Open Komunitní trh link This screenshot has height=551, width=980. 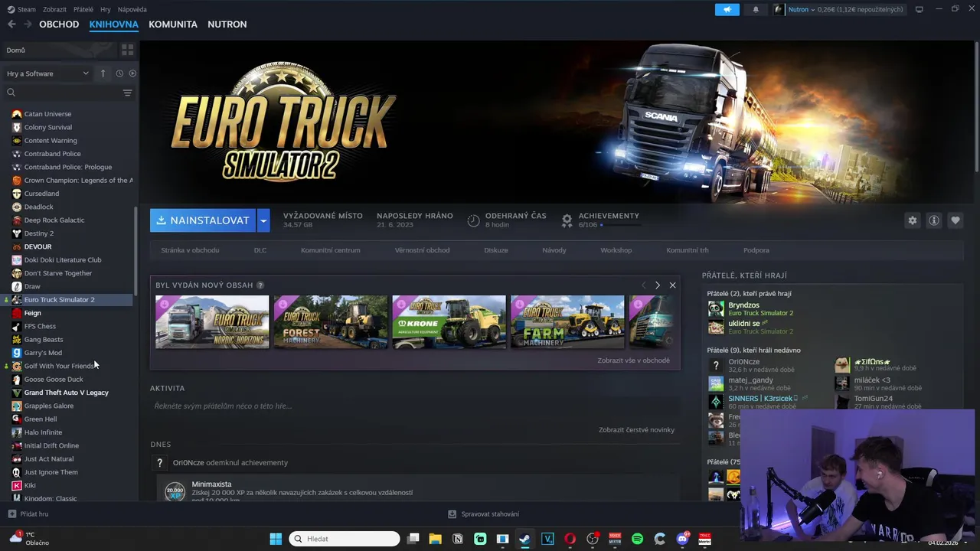[x=688, y=250]
